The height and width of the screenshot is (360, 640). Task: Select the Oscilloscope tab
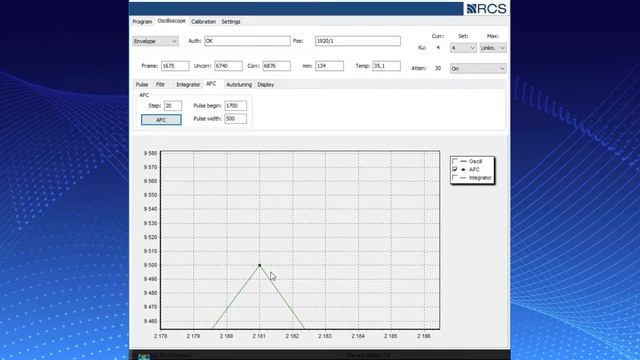tap(171, 21)
